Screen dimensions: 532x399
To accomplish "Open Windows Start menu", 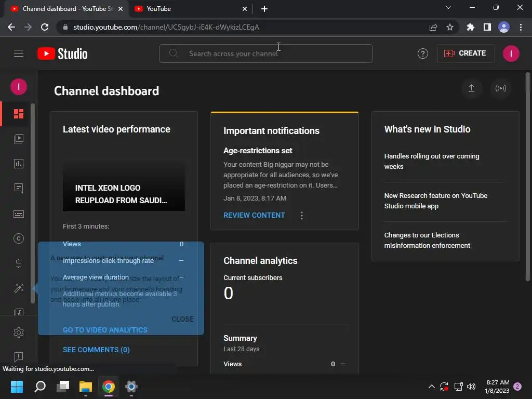I will (17, 387).
